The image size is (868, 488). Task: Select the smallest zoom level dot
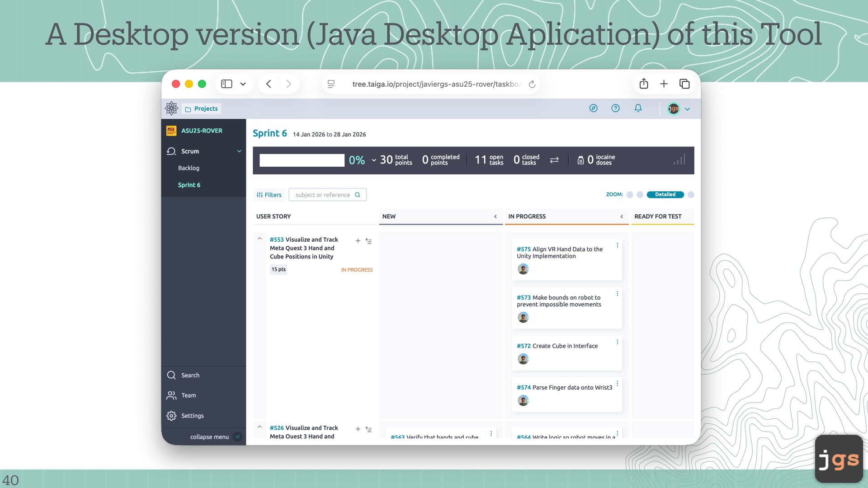pos(630,195)
